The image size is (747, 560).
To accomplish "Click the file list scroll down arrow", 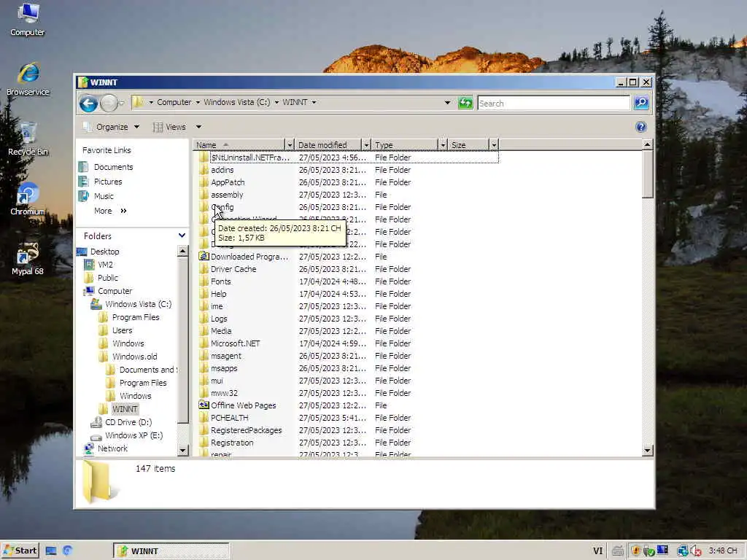I will click(647, 450).
